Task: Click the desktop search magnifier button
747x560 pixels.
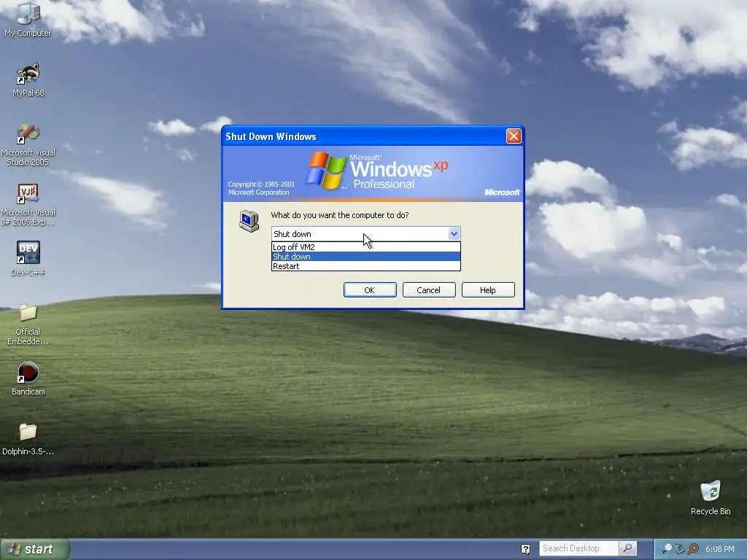Action: point(628,548)
